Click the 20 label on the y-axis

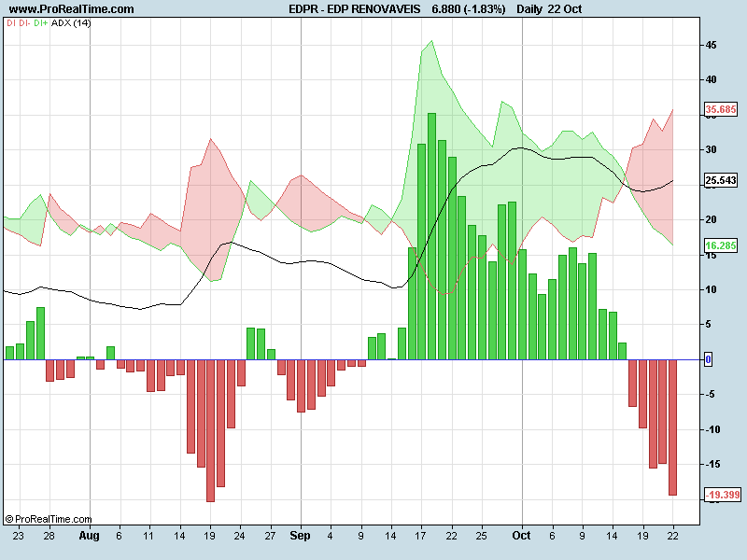pyautogui.click(x=711, y=219)
